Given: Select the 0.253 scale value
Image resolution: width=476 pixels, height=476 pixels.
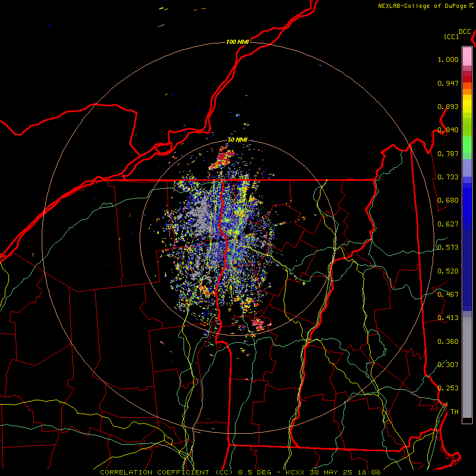Looking at the screenshot, I should (x=448, y=388).
